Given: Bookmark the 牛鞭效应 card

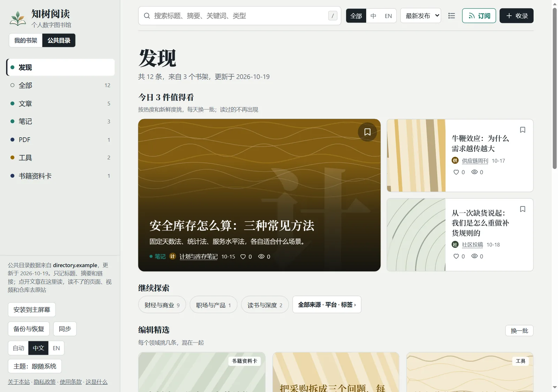Looking at the screenshot, I should (522, 130).
